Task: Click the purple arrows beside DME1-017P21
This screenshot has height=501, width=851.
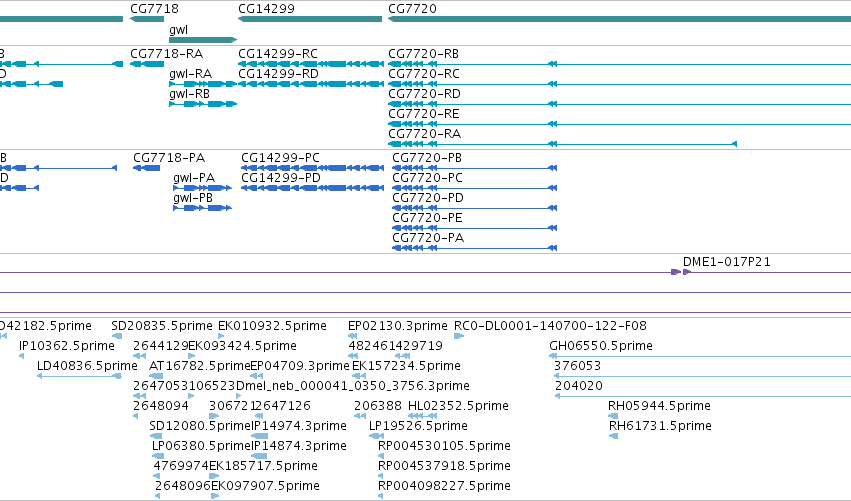Action: [681, 272]
